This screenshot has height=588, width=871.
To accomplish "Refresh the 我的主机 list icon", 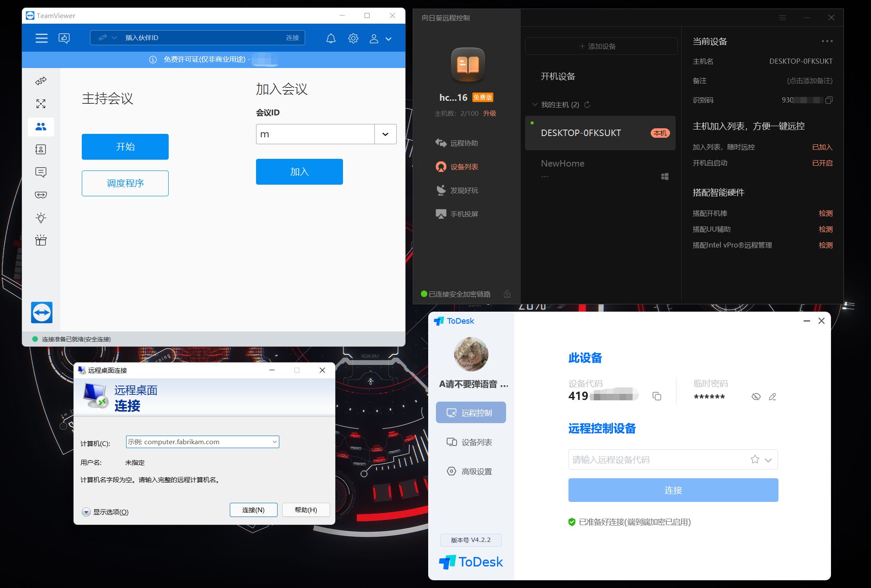I will click(x=587, y=105).
